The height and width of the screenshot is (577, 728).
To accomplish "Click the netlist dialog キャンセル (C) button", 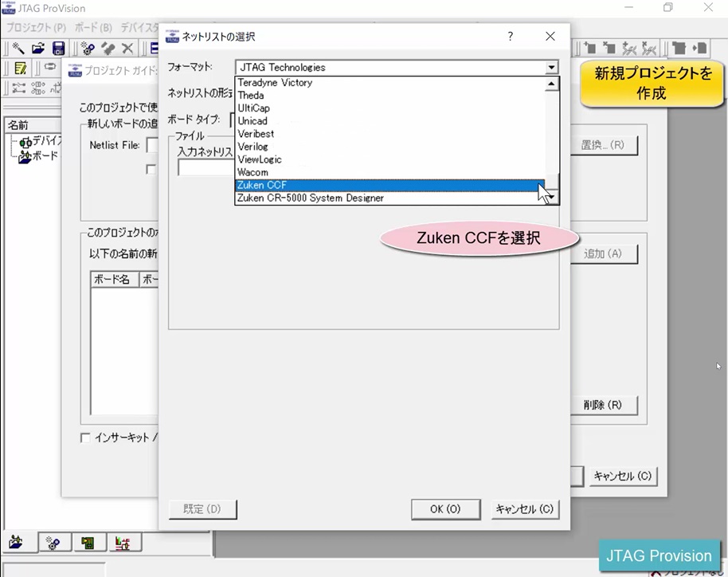I will tap(525, 509).
